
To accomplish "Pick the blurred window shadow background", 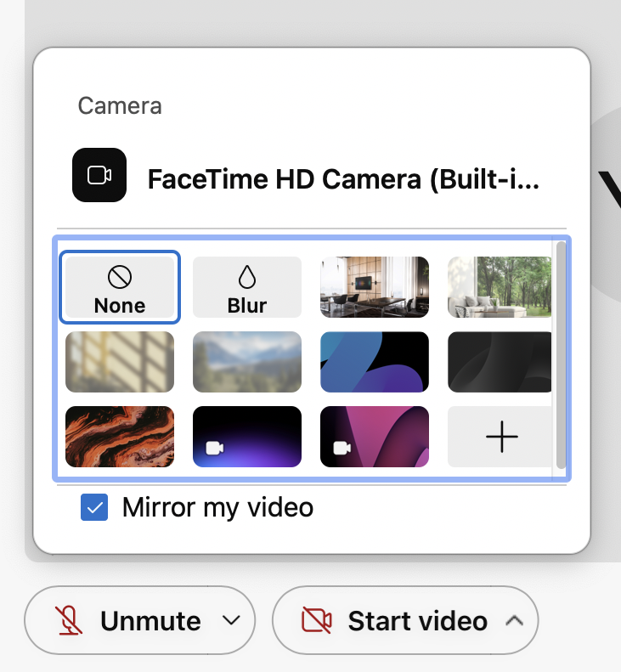I will pyautogui.click(x=119, y=362).
